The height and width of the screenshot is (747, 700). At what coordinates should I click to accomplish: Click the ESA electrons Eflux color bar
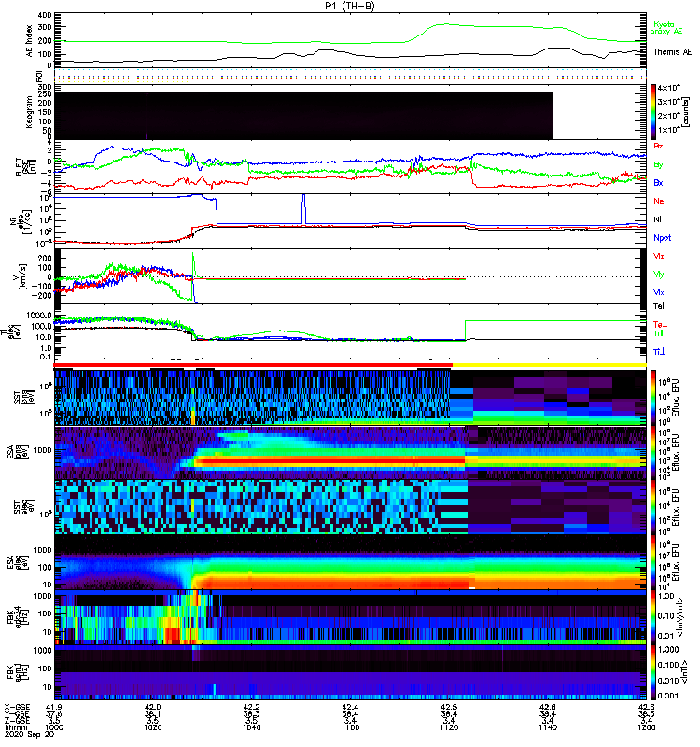(x=653, y=562)
